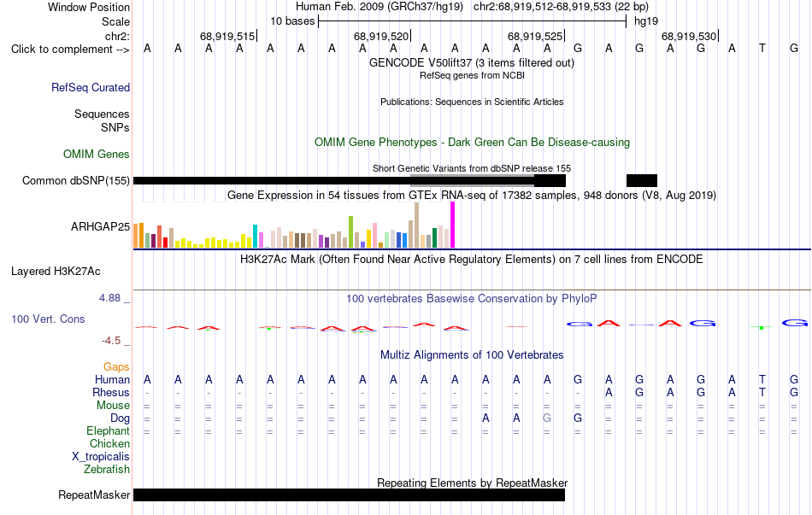Click the cyan bar in GTEx expression chart
The width and height of the screenshot is (812, 515).
(x=256, y=236)
